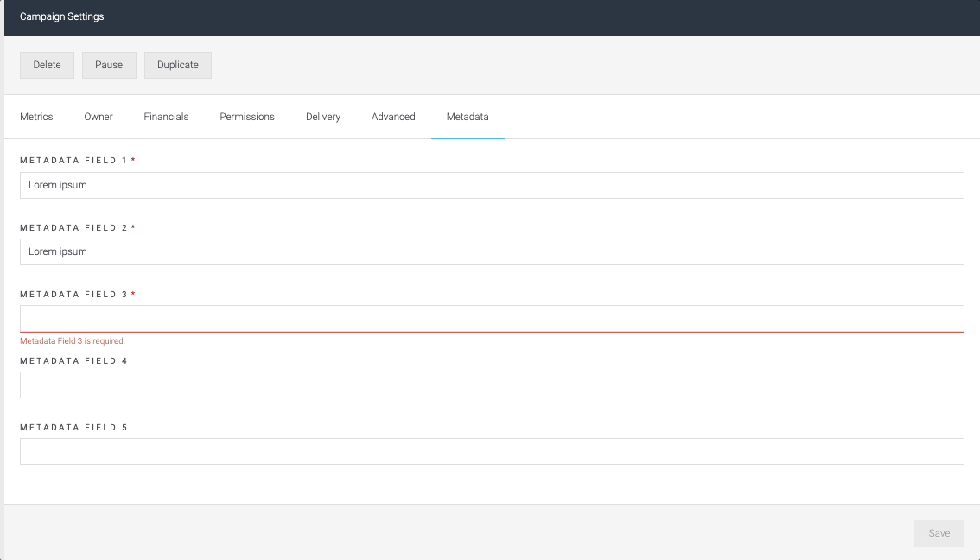
Task: Focus the empty Metadata Field 3 input
Action: point(492,319)
